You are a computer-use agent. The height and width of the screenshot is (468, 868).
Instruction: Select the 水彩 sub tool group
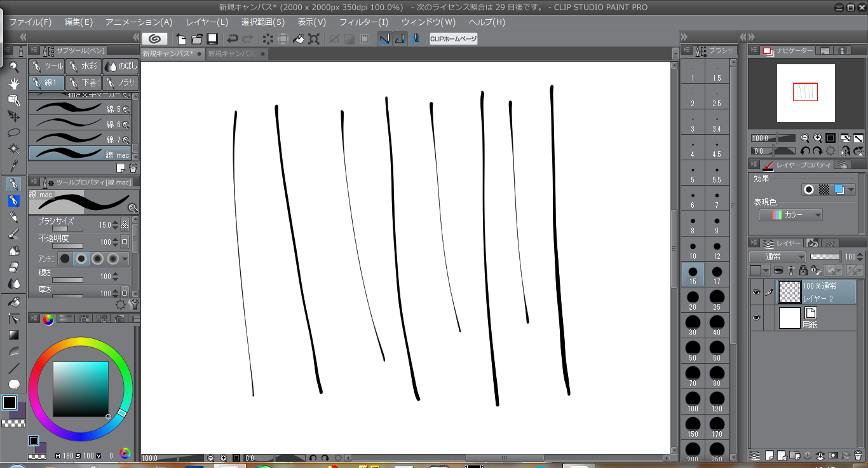click(x=83, y=66)
